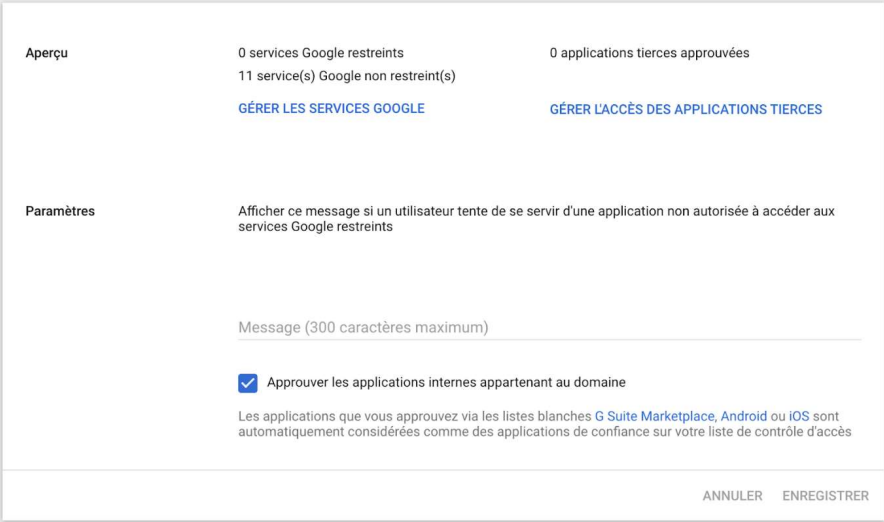Image resolution: width=884 pixels, height=522 pixels.
Task: Follow the Android whitelist link
Action: [x=744, y=416]
